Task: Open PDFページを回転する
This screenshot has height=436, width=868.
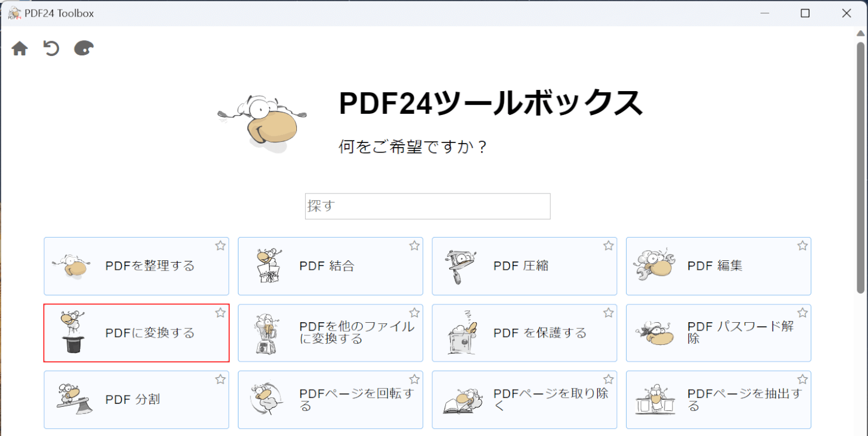Action: pos(330,400)
